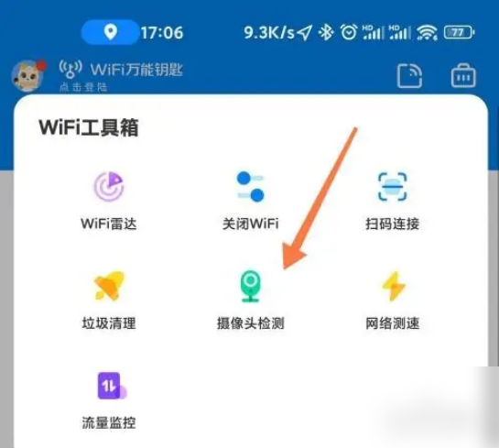Open the green 摄像头检测 camera icon
Screen dimensions: 499x448
pos(251,286)
